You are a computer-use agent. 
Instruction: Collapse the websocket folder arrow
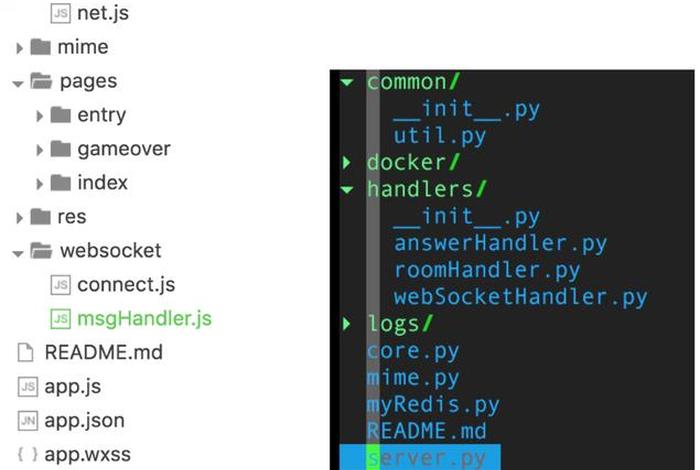[19, 252]
